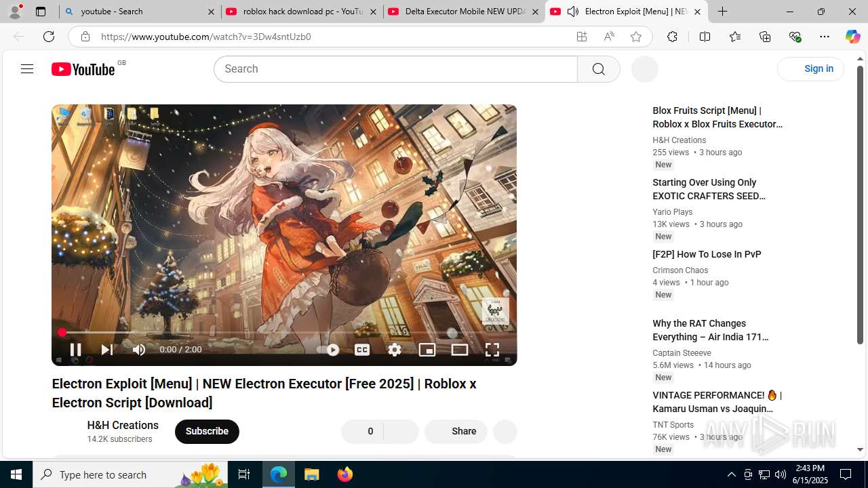
Task: Enable miniplayer mode
Action: click(x=427, y=350)
